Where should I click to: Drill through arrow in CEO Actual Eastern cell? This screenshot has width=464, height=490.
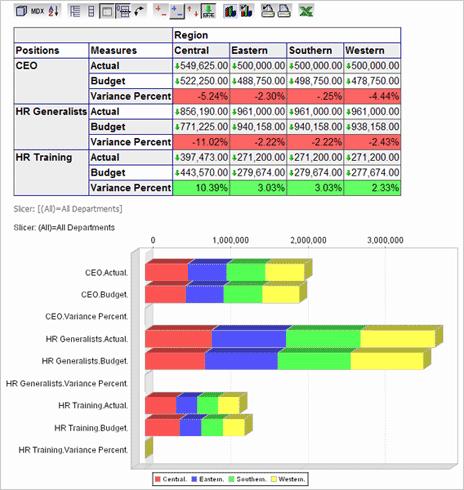(235, 66)
